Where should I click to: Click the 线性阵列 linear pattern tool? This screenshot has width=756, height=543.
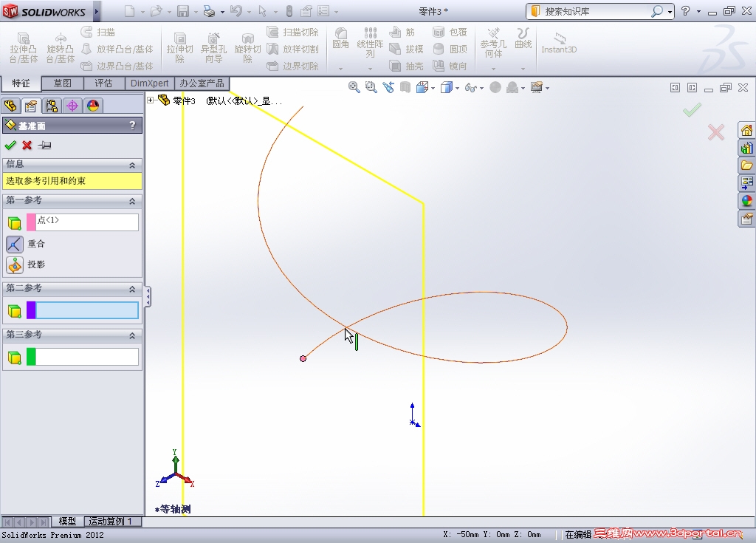(x=371, y=42)
